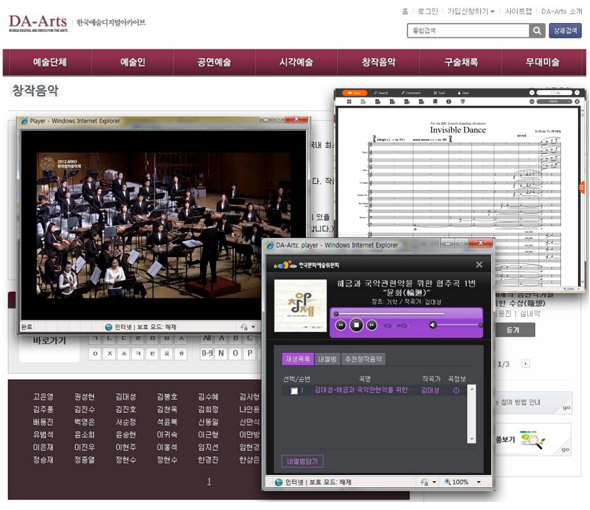Select the View tab in score viewer

[354, 93]
